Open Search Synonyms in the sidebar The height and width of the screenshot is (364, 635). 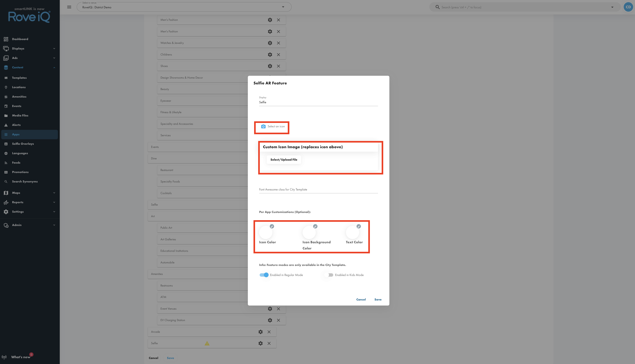[x=30, y=182]
